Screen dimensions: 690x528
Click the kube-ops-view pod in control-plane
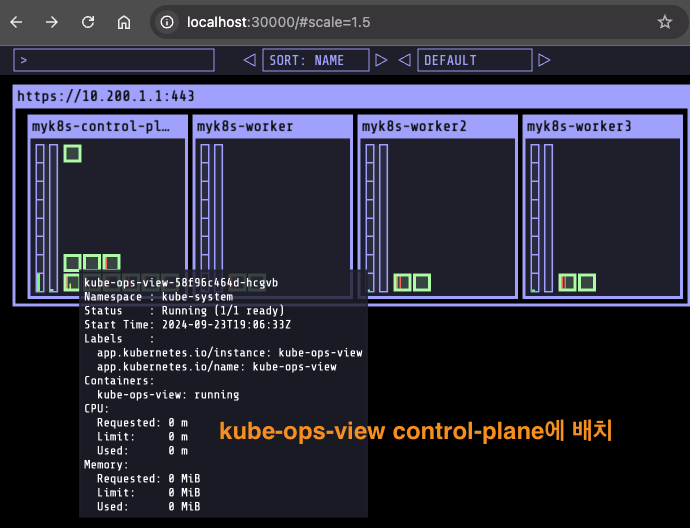point(72,282)
